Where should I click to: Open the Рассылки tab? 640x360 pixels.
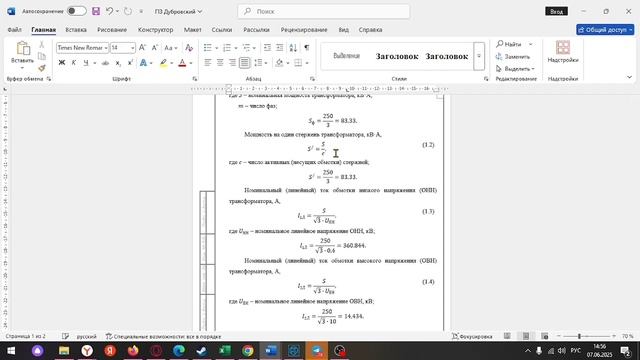(256, 30)
